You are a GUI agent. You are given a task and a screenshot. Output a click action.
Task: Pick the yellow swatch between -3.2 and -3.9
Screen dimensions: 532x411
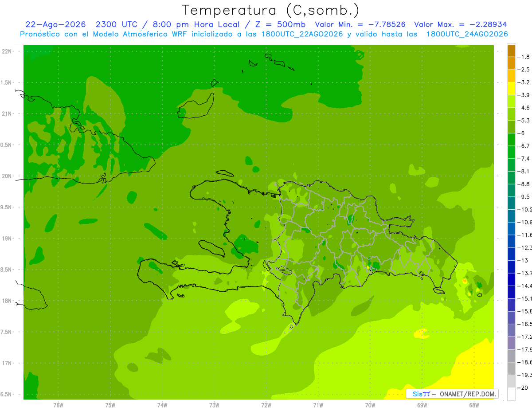tap(511, 89)
